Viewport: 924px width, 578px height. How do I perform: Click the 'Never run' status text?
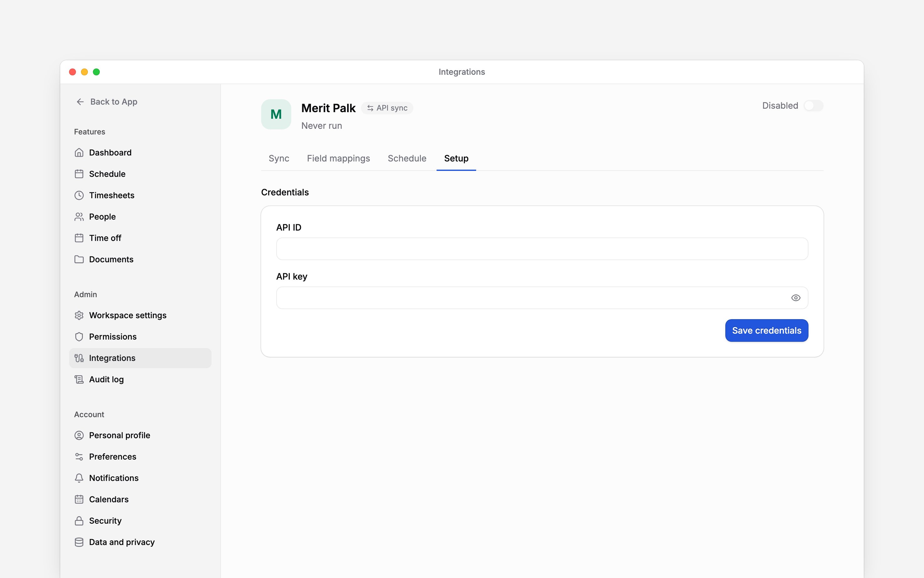[321, 126]
